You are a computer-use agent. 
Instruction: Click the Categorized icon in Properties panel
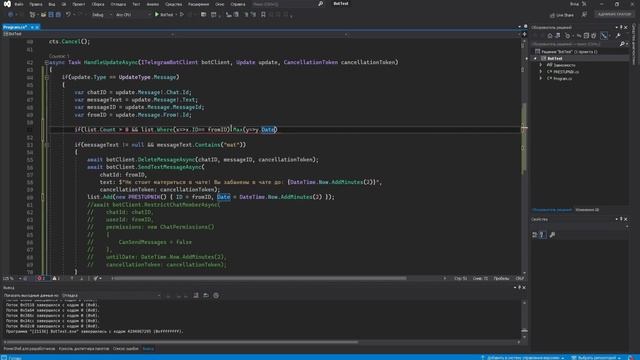click(535, 235)
